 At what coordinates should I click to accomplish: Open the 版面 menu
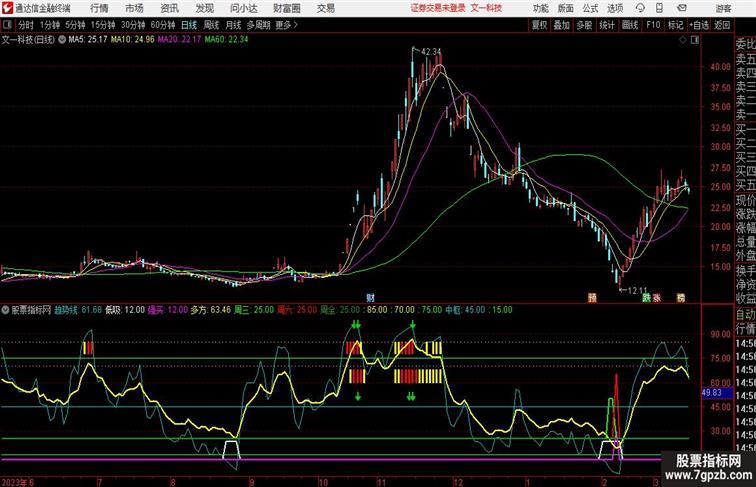coord(565,8)
